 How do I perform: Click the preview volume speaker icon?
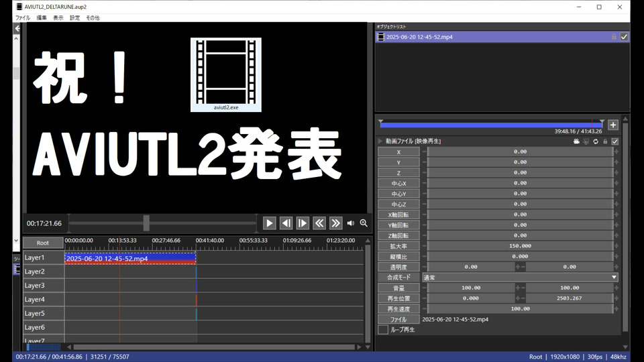350,223
